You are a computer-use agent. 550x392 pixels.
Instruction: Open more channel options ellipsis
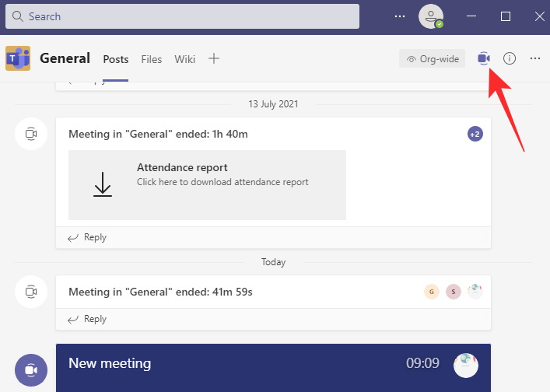click(x=534, y=58)
